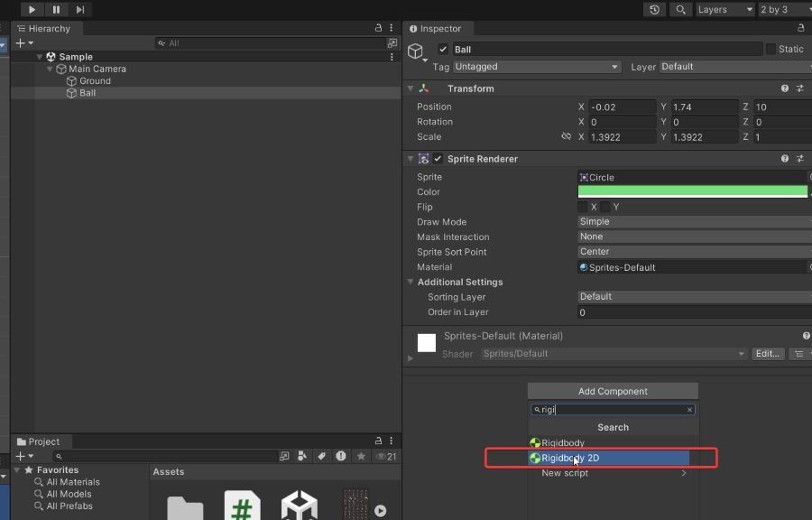
Task: Click the Add Component button
Action: pos(613,391)
